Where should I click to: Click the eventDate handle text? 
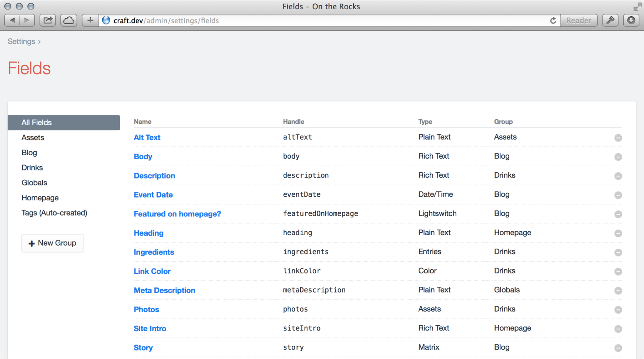(x=302, y=194)
